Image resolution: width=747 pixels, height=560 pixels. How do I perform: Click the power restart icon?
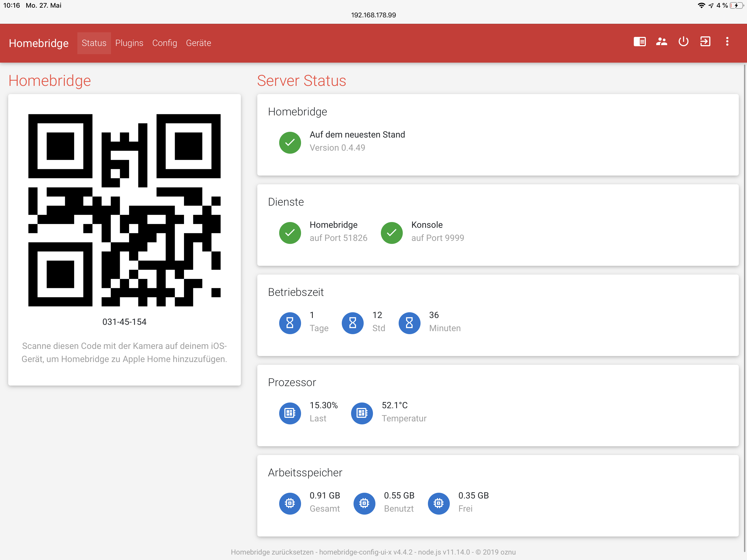coord(683,42)
